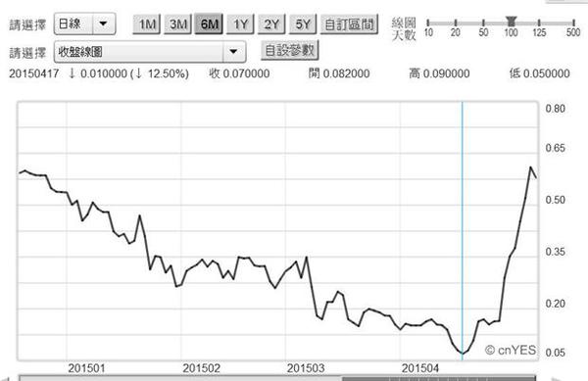
Task: Click the 自設參數 custom parameters button
Action: click(289, 50)
